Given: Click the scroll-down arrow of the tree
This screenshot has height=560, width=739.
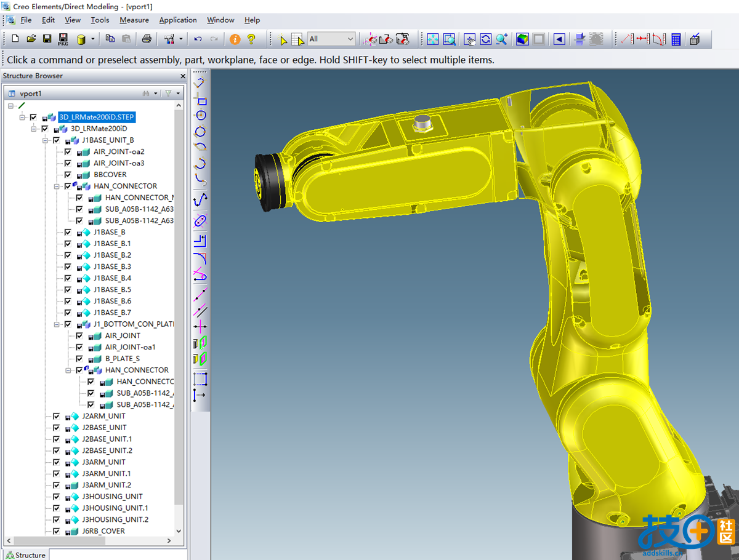Looking at the screenshot, I should [x=179, y=530].
